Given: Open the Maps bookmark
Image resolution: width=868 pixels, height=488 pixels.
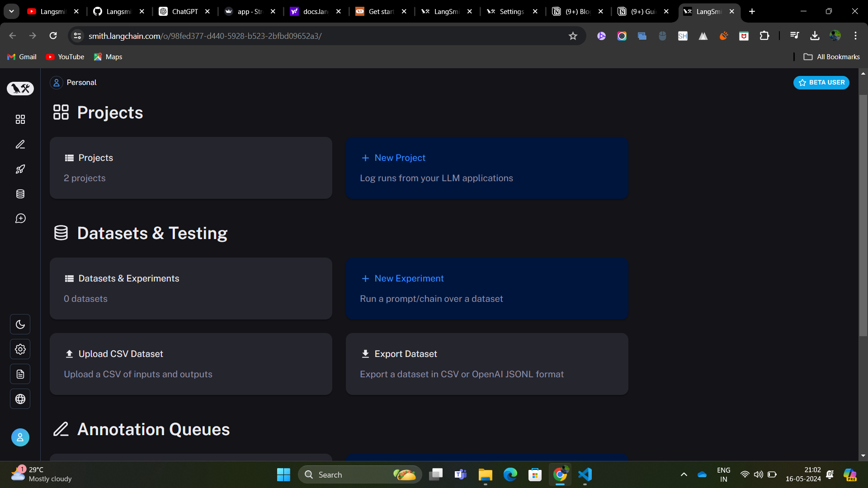Looking at the screenshot, I should point(108,57).
